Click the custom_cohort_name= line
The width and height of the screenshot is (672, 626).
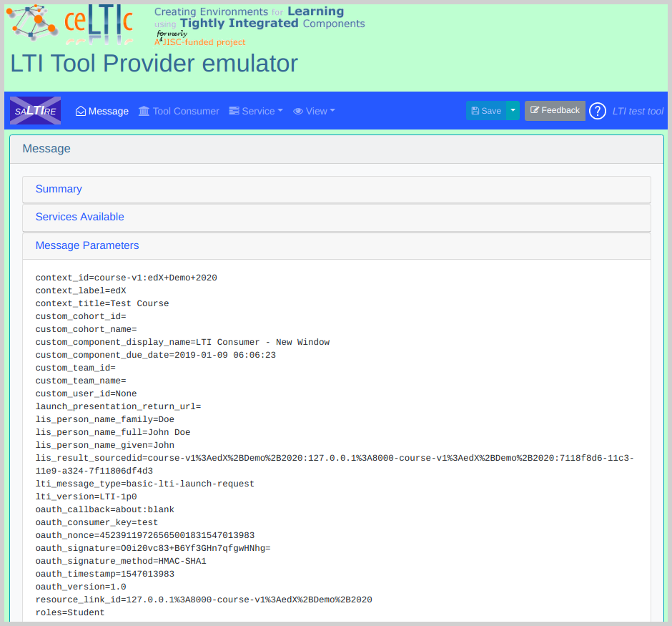pyautogui.click(x=86, y=329)
